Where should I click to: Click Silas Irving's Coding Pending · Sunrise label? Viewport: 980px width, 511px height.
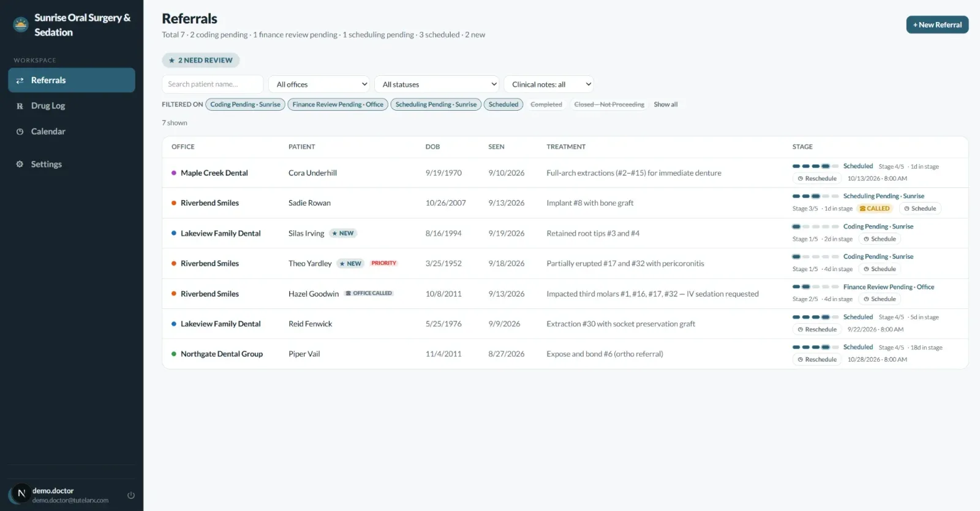[878, 226]
